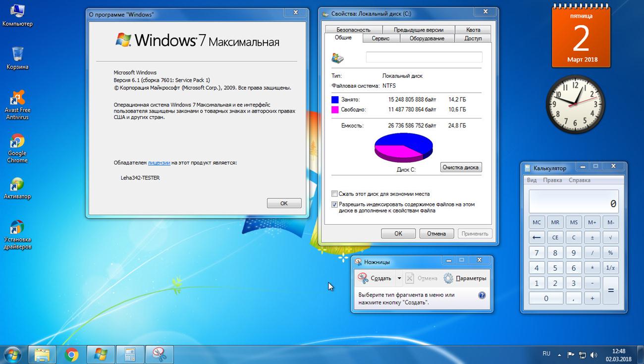Click the square root key in Calculator
The width and height of the screenshot is (644, 364).
click(x=611, y=238)
